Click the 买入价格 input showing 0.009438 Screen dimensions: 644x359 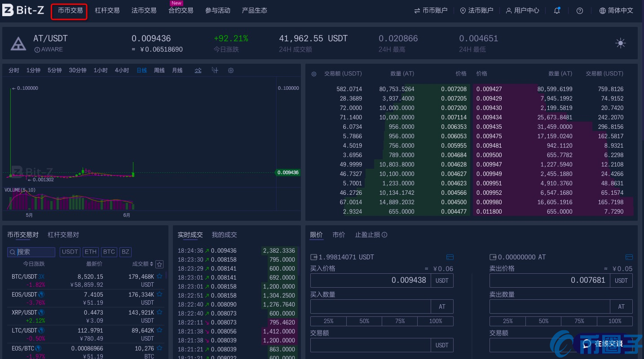click(371, 280)
